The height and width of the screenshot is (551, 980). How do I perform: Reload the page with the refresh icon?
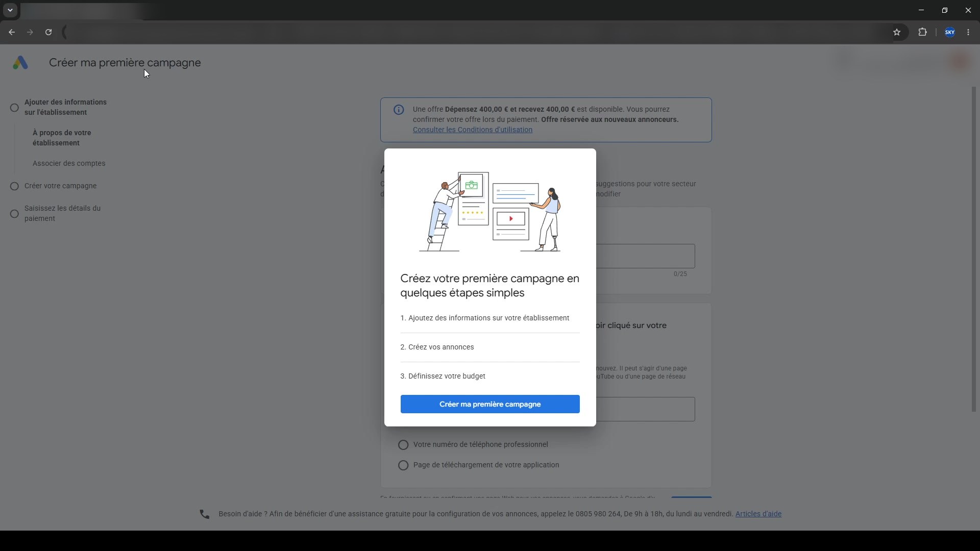coord(48,32)
